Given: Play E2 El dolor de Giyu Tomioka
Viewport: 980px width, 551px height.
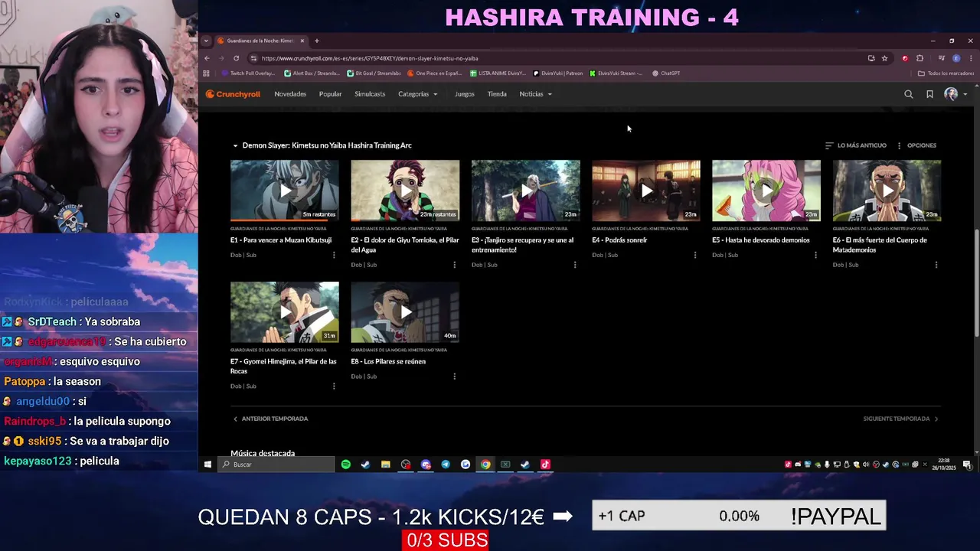Looking at the screenshot, I should click(405, 191).
